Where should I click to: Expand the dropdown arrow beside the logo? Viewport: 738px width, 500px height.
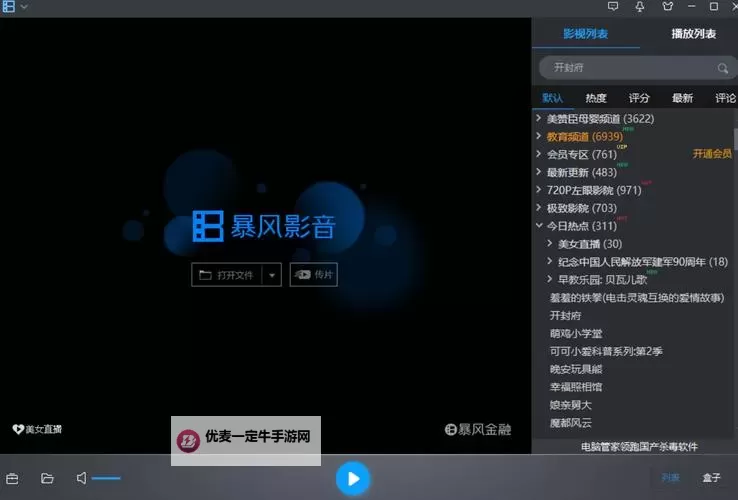pos(24,7)
